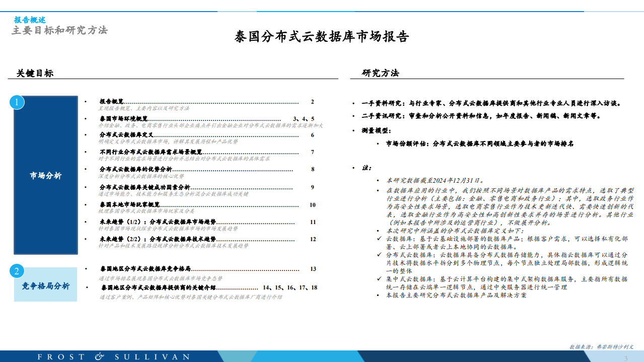This screenshot has height=362, width=644.
Task: Click the checkmark beside 集中式云数据库 definition
Action: point(379,279)
